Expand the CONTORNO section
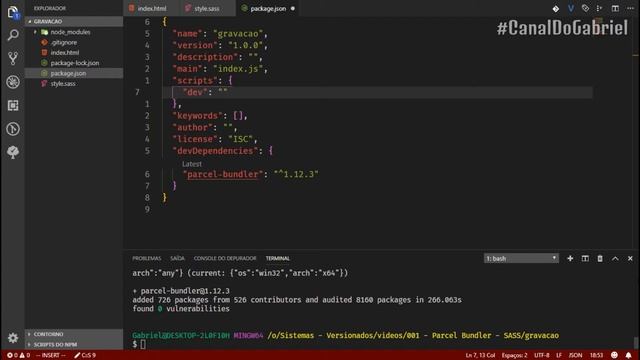Screen dimensions: 640x360 [x=73, y=334]
